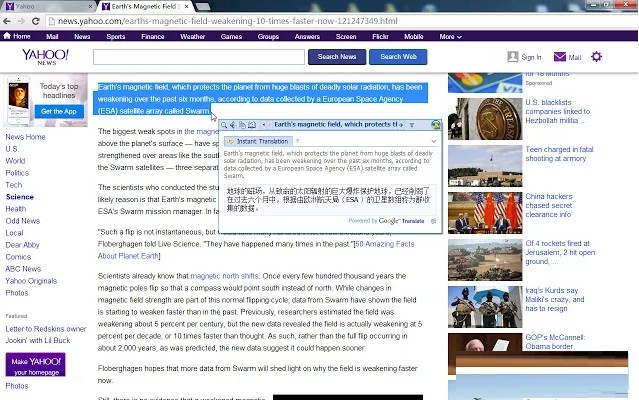Open Teen charged in fatal shooting headline
Screen dimensions: 639x400
pos(559,154)
